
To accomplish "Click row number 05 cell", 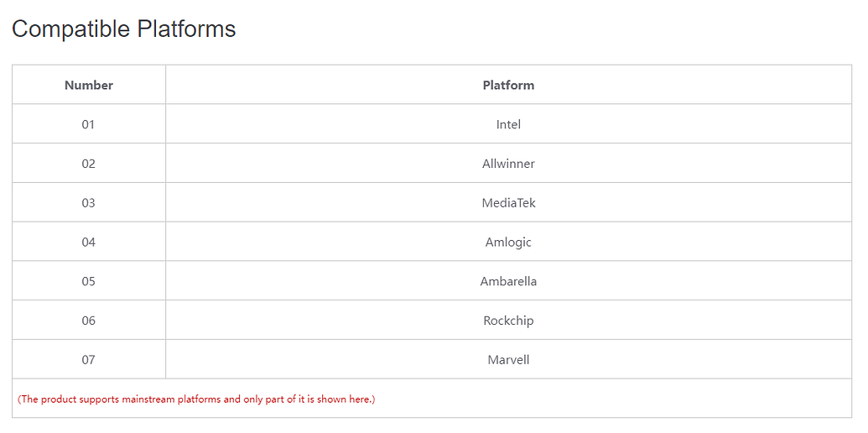I will pyautogui.click(x=89, y=281).
